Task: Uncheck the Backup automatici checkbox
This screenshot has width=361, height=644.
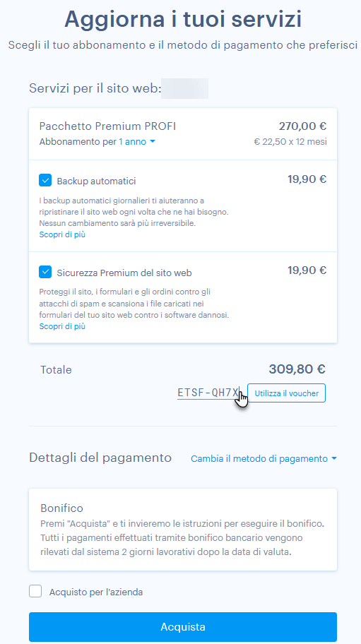Action: (45, 180)
